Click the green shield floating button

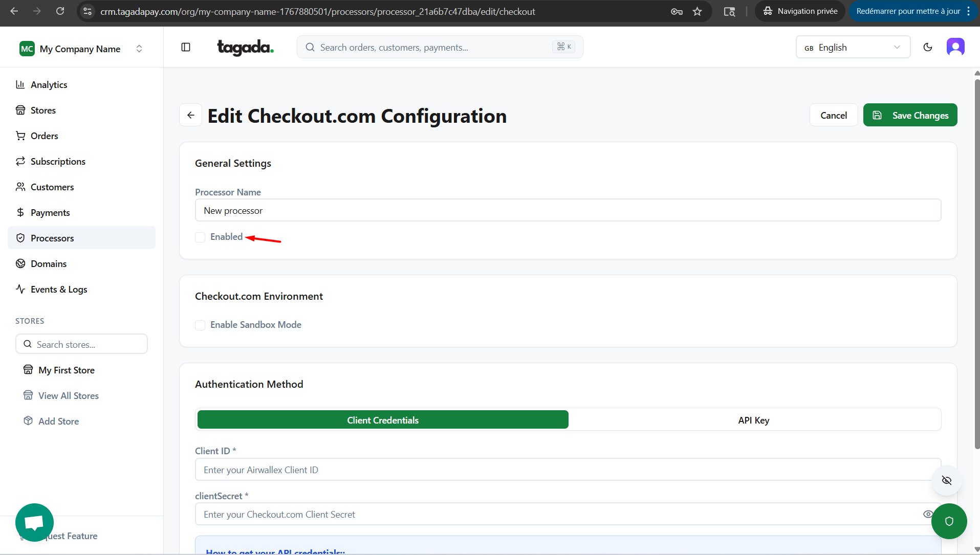[949, 521]
